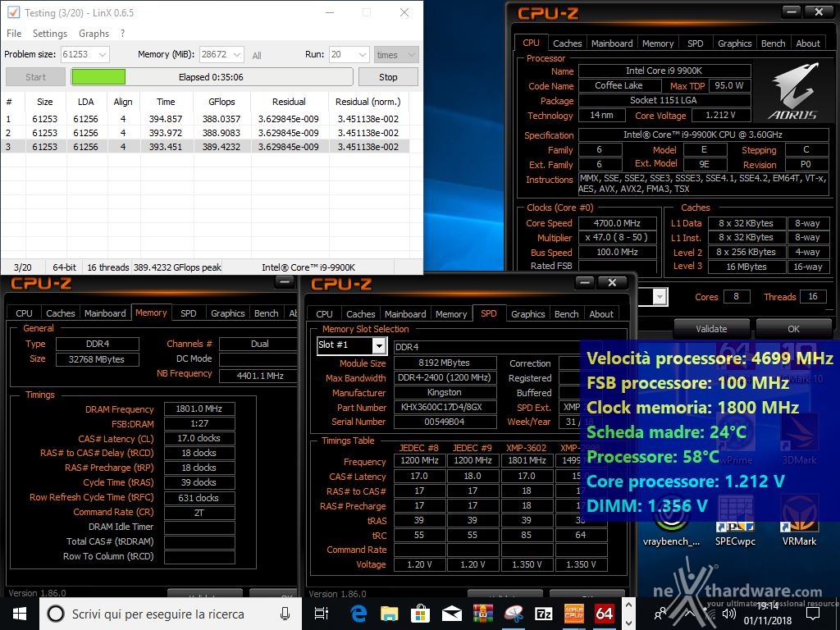Click Validate button in CPU-Z
The width and height of the screenshot is (840, 630).
(711, 329)
